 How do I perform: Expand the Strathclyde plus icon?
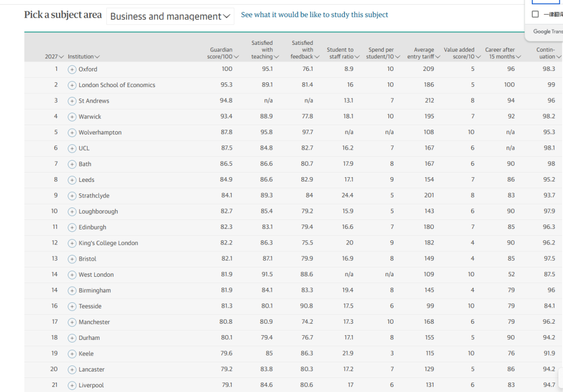click(x=72, y=196)
